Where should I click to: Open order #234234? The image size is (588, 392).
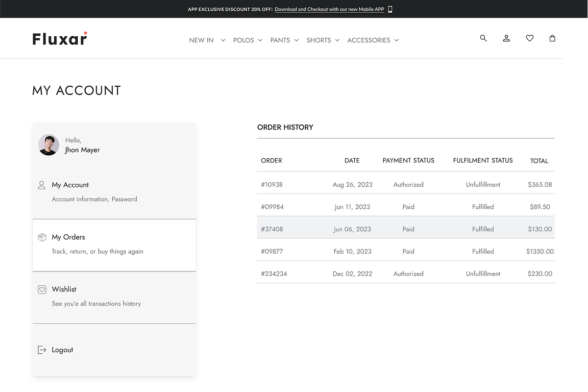[274, 274]
